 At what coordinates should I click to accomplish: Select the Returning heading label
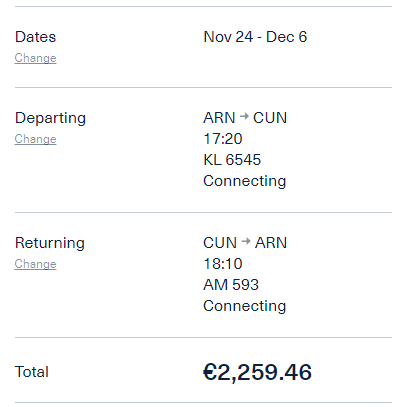(50, 243)
